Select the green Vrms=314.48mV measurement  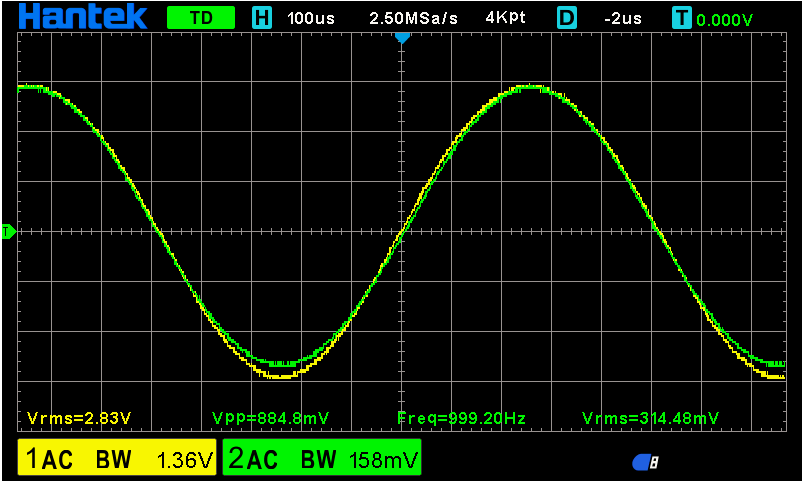click(650, 418)
